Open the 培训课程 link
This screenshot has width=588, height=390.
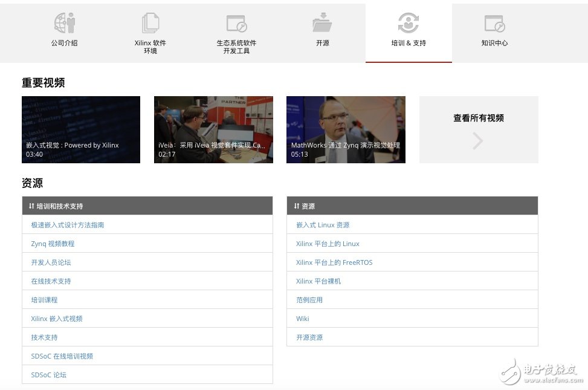tap(44, 300)
